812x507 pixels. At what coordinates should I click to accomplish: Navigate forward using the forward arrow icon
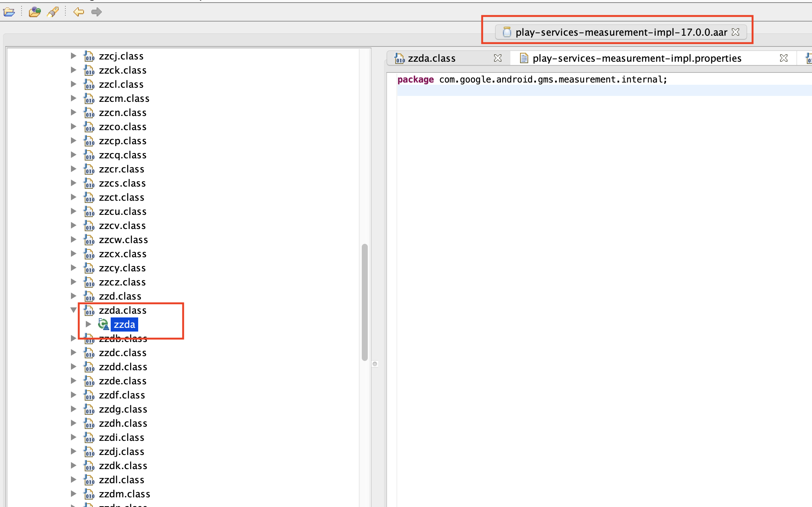(x=97, y=12)
